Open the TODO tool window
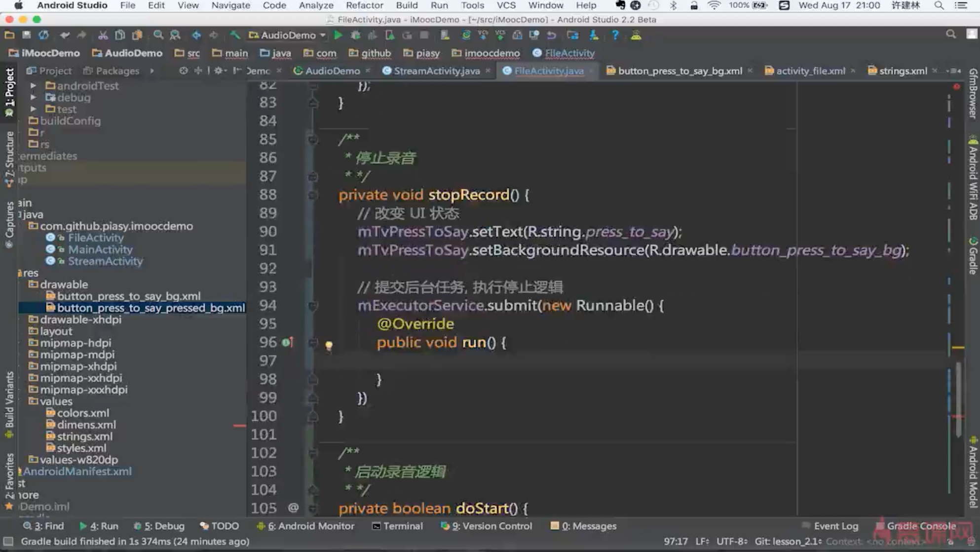The image size is (980, 552). [x=220, y=526]
